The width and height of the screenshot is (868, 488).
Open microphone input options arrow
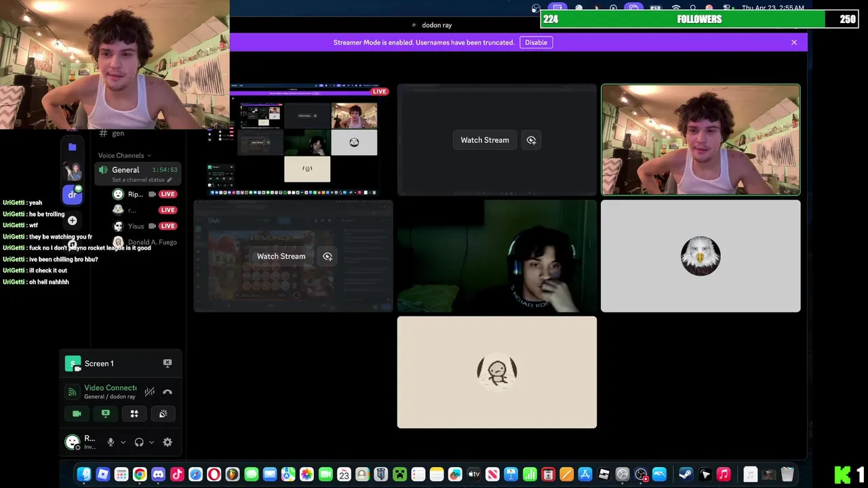coord(123,442)
